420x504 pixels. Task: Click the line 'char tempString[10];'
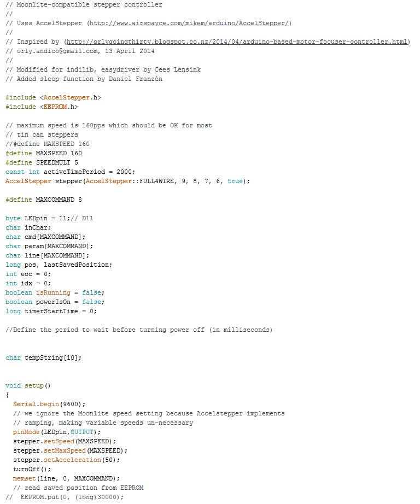44,359
